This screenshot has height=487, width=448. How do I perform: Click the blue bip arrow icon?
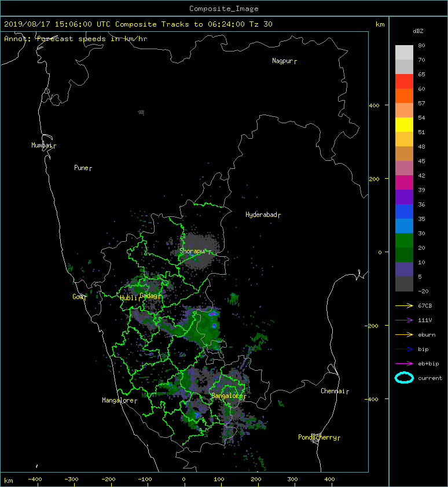click(x=404, y=349)
